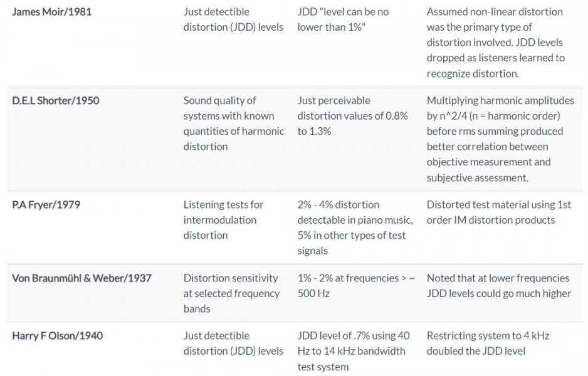Click the D.E.L Shorter/1950 row header
This screenshot has width=588, height=376.
[x=56, y=100]
